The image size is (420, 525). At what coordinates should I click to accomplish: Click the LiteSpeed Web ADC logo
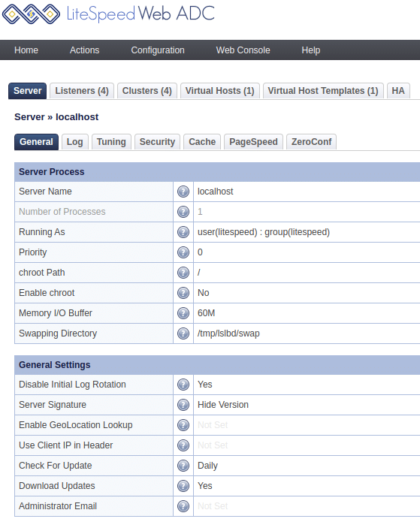[108, 14]
